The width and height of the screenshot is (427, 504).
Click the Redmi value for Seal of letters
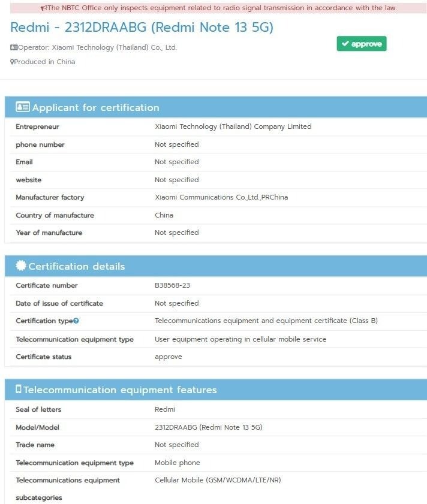pyautogui.click(x=165, y=409)
